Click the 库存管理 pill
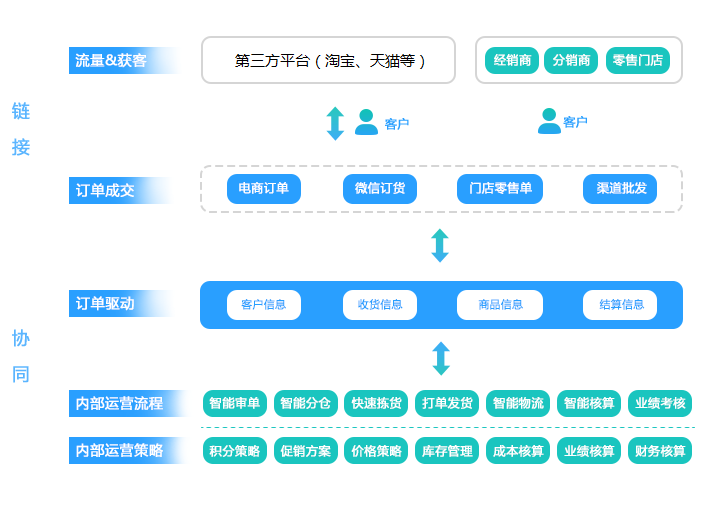This screenshot has width=708, height=508. pos(447,450)
